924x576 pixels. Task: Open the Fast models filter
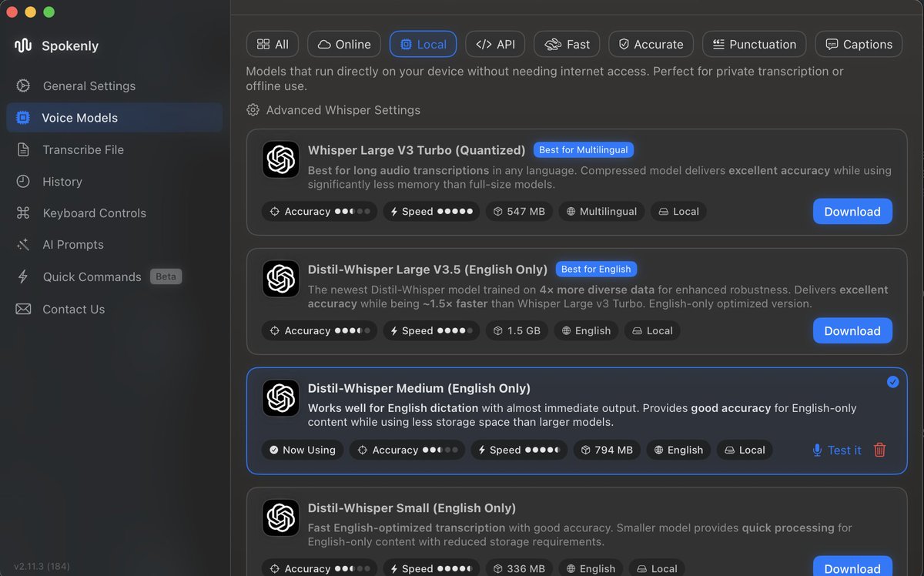tap(567, 44)
